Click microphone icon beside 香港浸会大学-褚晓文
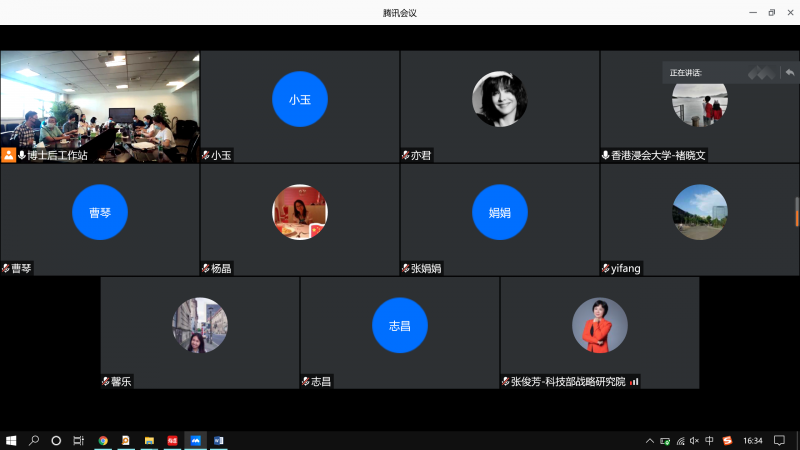 pyautogui.click(x=606, y=155)
